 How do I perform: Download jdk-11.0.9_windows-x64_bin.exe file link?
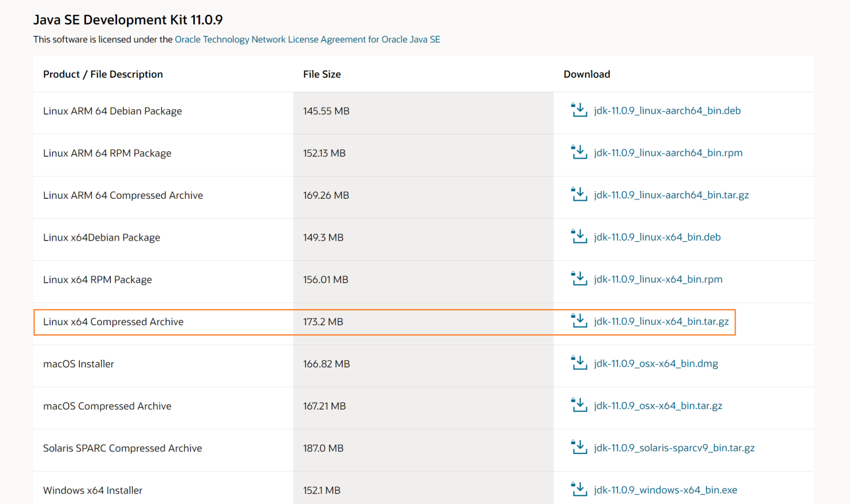tap(665, 490)
